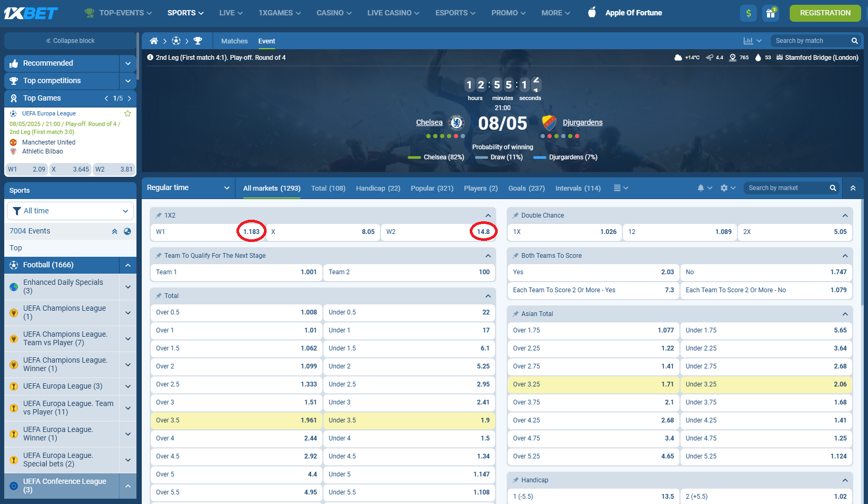Click the Chelsea club crest
This screenshot has width=868, height=504.
tap(456, 123)
